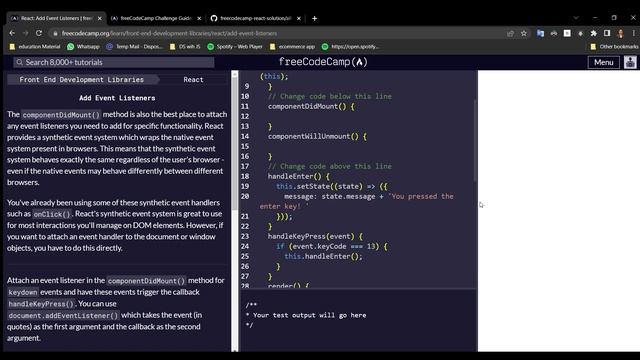640x360 pixels.
Task: Click the padlock site info icon
Action: (x=55, y=33)
